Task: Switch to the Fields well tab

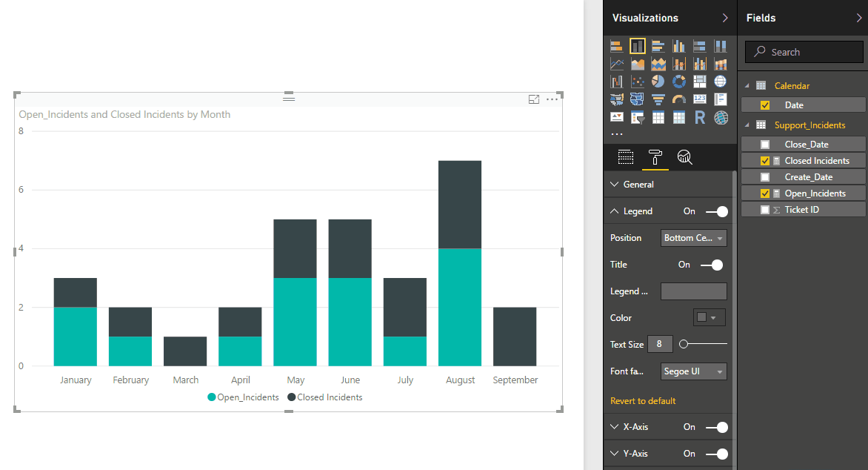Action: tap(626, 157)
